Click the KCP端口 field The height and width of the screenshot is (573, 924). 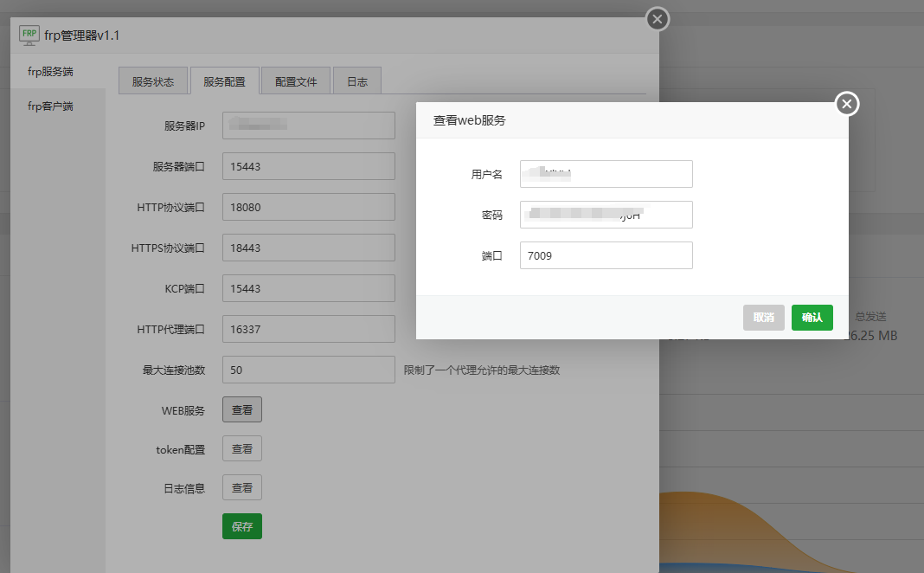tap(308, 288)
